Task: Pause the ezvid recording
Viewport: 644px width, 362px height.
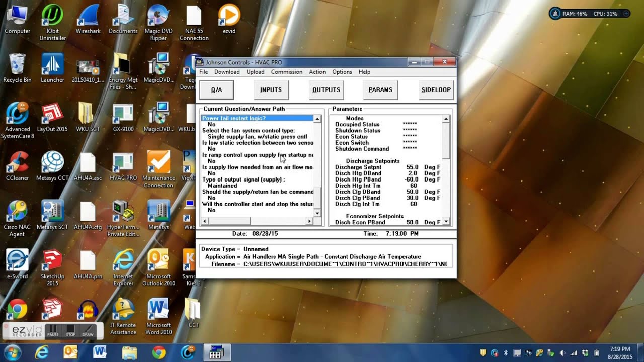Action: coord(53,330)
